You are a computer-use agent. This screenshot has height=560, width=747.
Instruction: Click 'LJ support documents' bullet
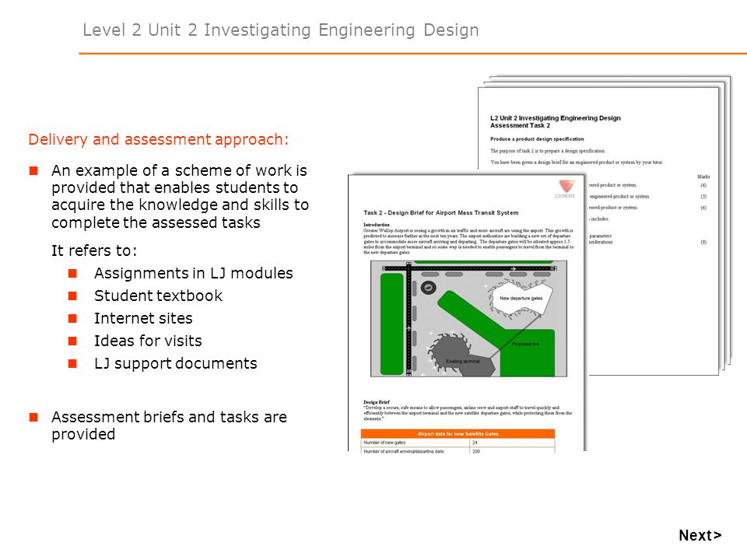[x=176, y=363]
